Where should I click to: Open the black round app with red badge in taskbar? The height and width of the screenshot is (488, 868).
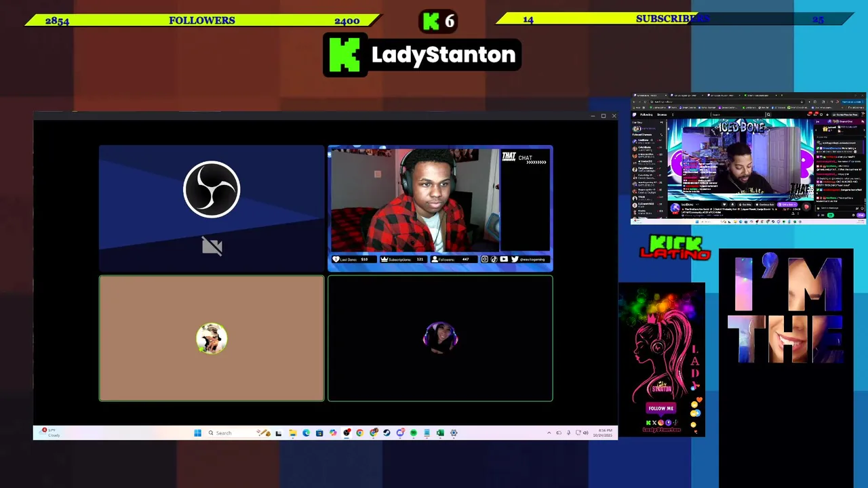pyautogui.click(x=347, y=432)
